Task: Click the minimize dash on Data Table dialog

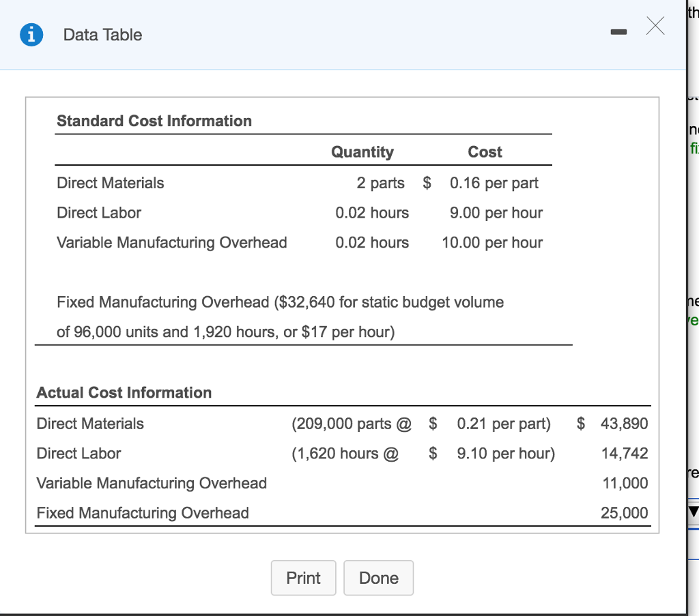Action: (x=618, y=31)
